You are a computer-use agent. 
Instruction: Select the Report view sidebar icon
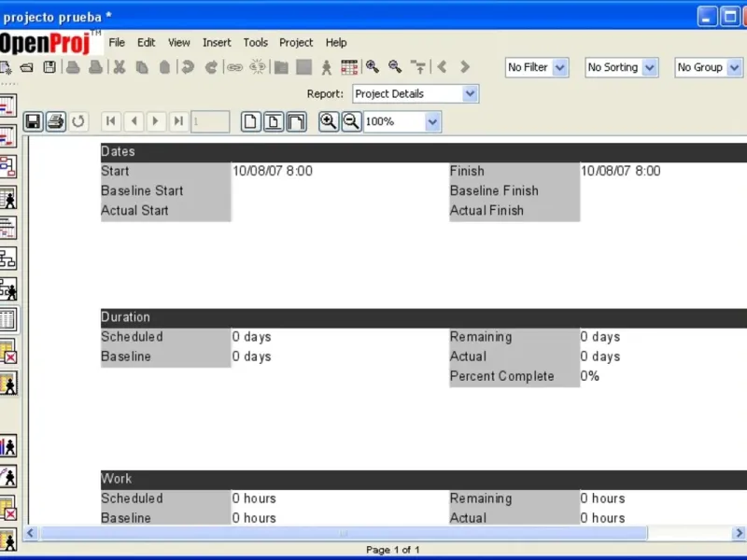pyautogui.click(x=7, y=319)
